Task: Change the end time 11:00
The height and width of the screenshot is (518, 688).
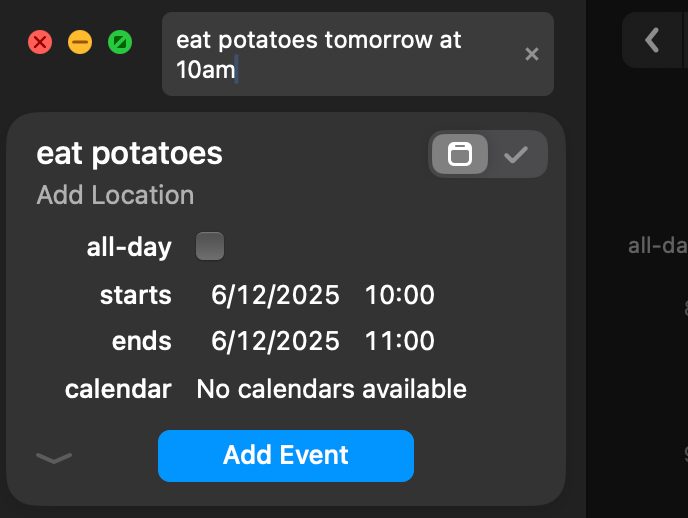Action: click(x=399, y=341)
